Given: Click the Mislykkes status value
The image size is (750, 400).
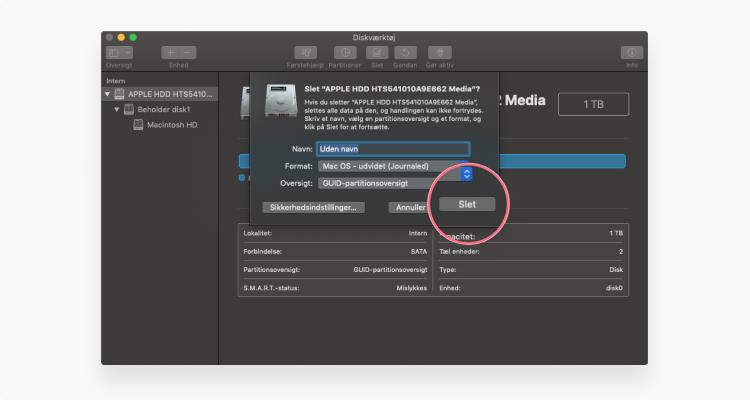Looking at the screenshot, I should click(x=412, y=288).
